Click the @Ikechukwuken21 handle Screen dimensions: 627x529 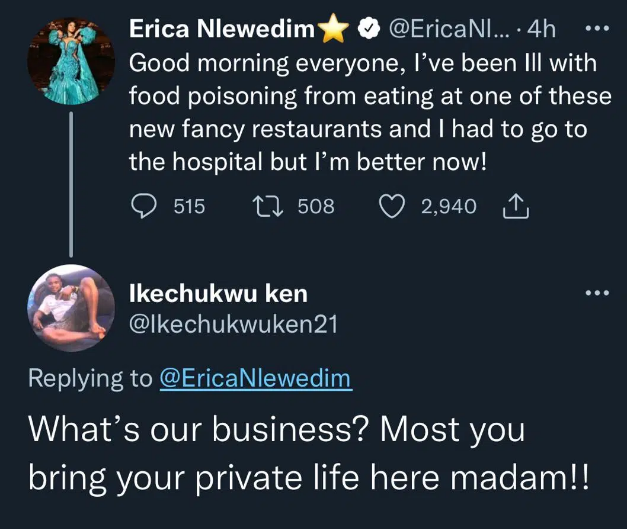click(x=234, y=323)
